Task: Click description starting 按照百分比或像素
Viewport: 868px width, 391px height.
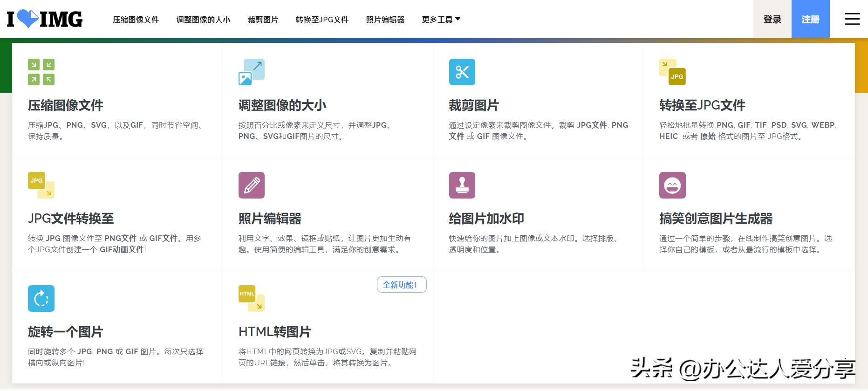Action: [x=316, y=130]
